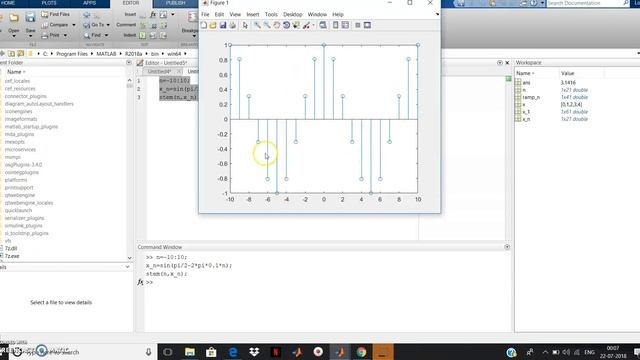The width and height of the screenshot is (640, 360).
Task: Expand the Find dropdown
Action: pyautogui.click(x=107, y=36)
